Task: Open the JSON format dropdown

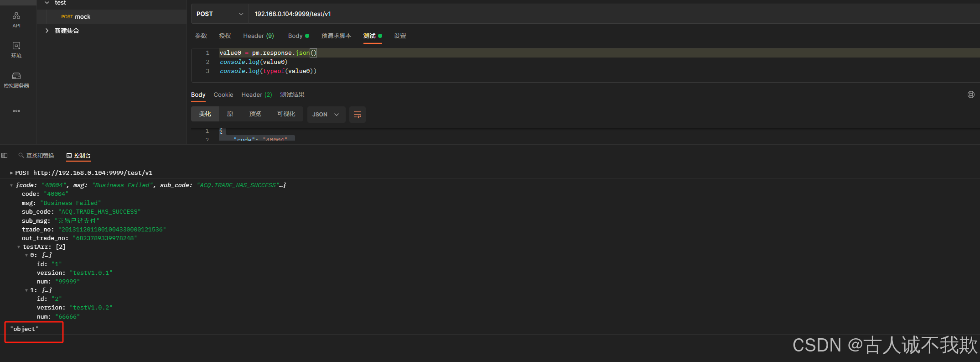Action: tap(326, 115)
